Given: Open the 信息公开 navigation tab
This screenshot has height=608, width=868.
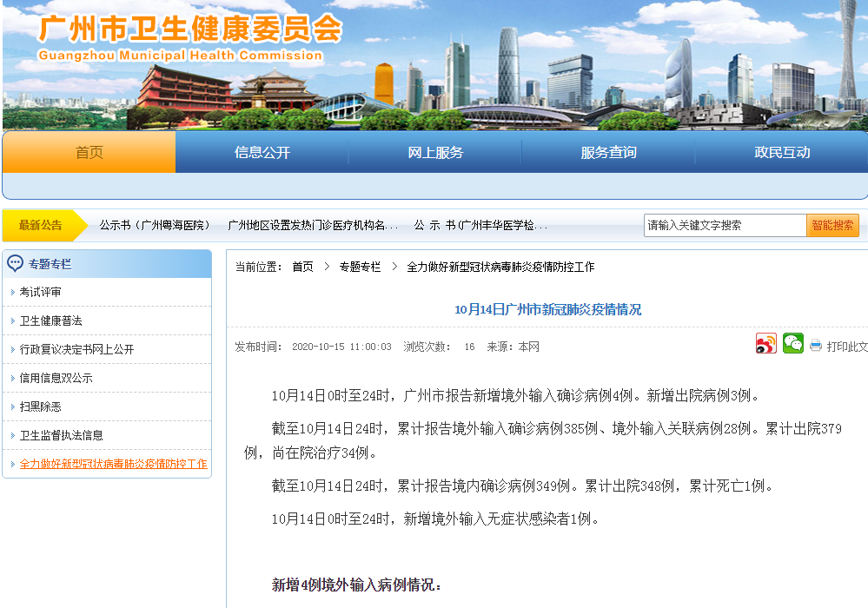Looking at the screenshot, I should pos(262,152).
